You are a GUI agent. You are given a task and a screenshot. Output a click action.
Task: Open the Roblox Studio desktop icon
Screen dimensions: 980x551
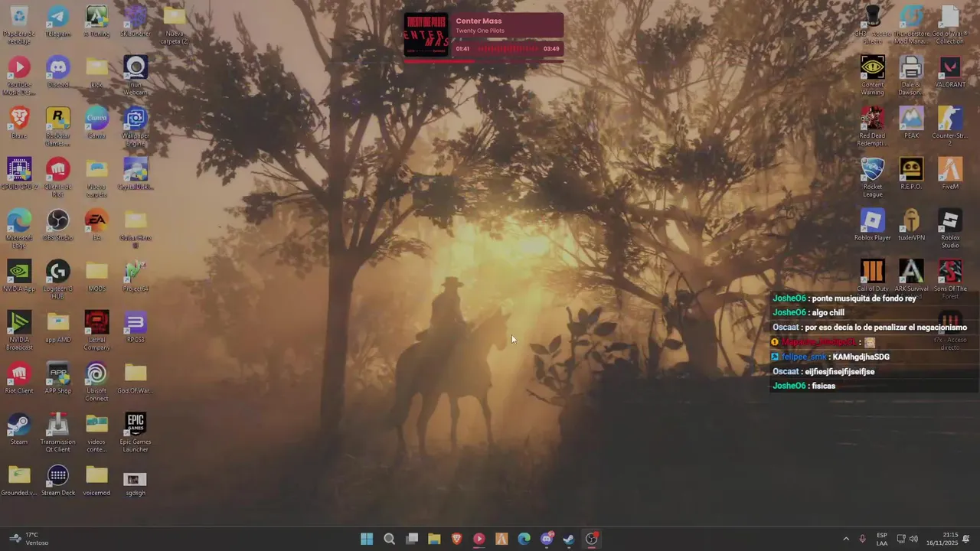click(x=950, y=230)
